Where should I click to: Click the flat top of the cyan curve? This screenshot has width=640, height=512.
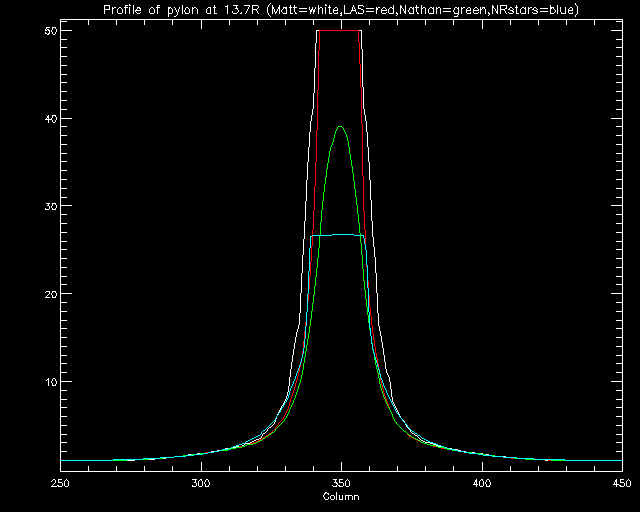pyautogui.click(x=337, y=235)
